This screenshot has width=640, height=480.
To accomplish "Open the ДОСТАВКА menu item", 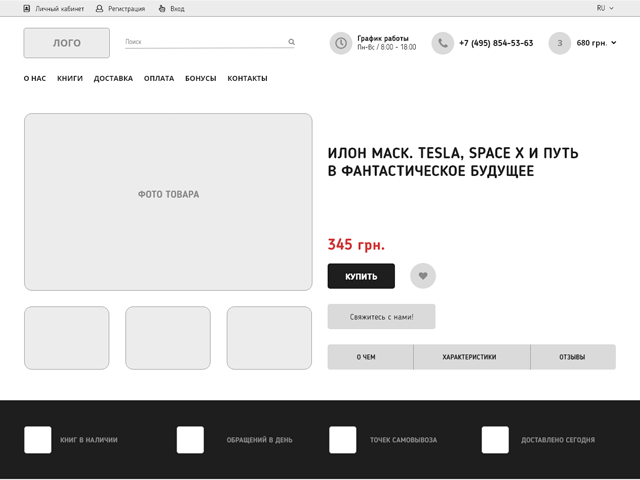I will (113, 78).
